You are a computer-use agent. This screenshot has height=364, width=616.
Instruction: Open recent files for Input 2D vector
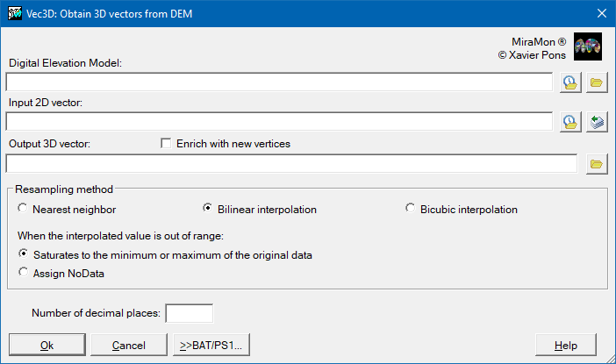click(570, 121)
